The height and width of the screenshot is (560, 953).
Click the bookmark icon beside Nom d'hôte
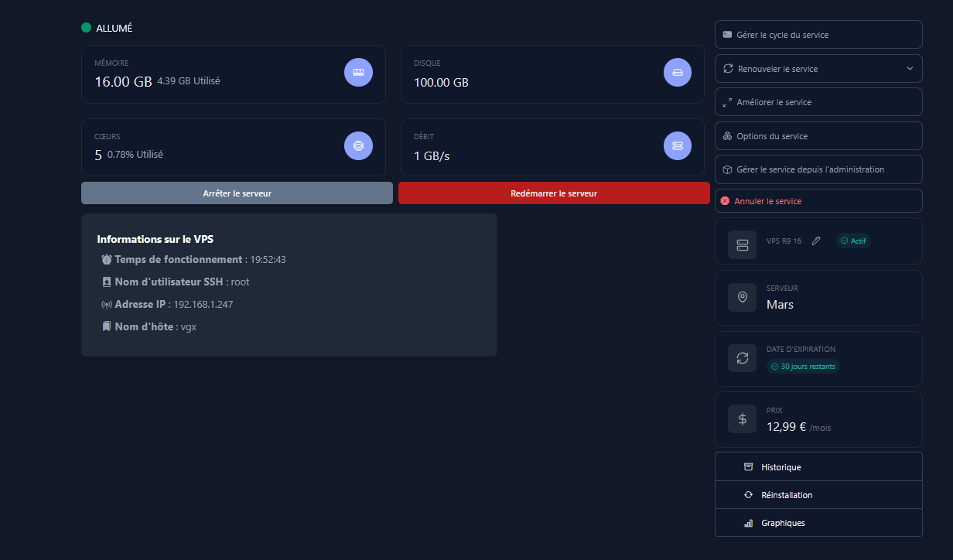(107, 326)
